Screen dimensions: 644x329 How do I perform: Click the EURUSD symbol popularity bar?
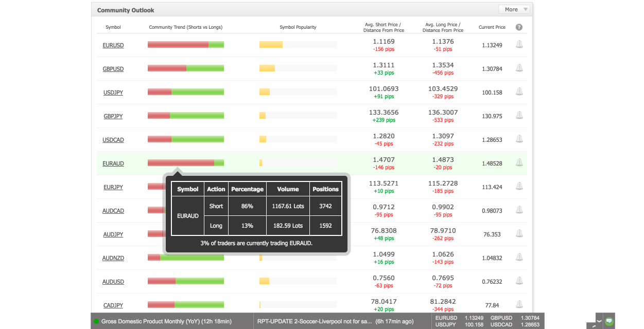pyautogui.click(x=298, y=45)
